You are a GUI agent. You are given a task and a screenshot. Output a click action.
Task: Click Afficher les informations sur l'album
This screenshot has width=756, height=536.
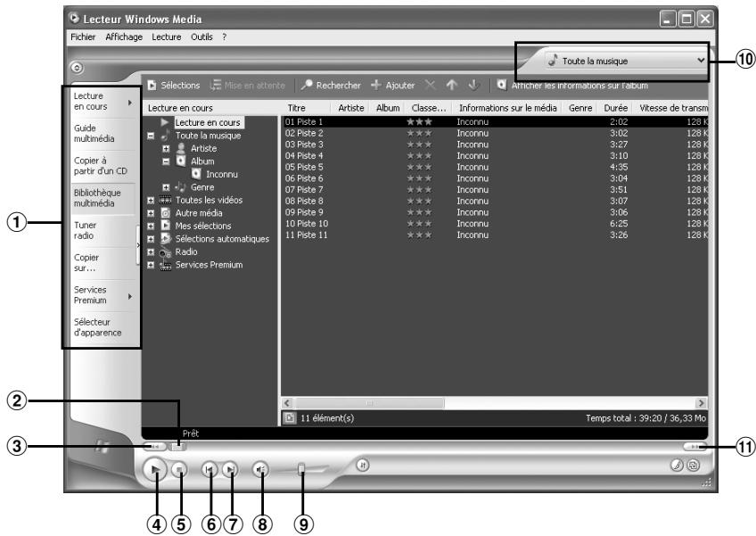coord(572,86)
